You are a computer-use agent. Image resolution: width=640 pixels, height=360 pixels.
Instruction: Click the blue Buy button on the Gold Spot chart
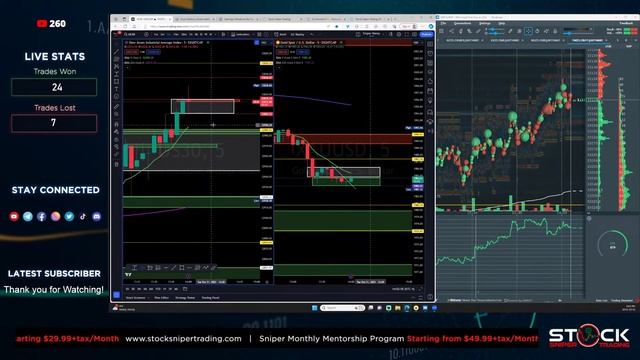[303, 52]
